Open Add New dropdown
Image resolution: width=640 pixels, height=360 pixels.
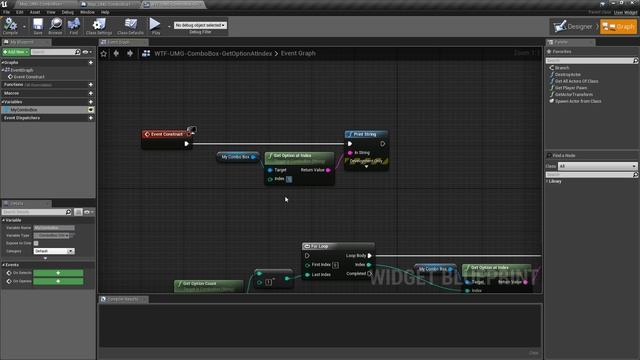tap(16, 52)
